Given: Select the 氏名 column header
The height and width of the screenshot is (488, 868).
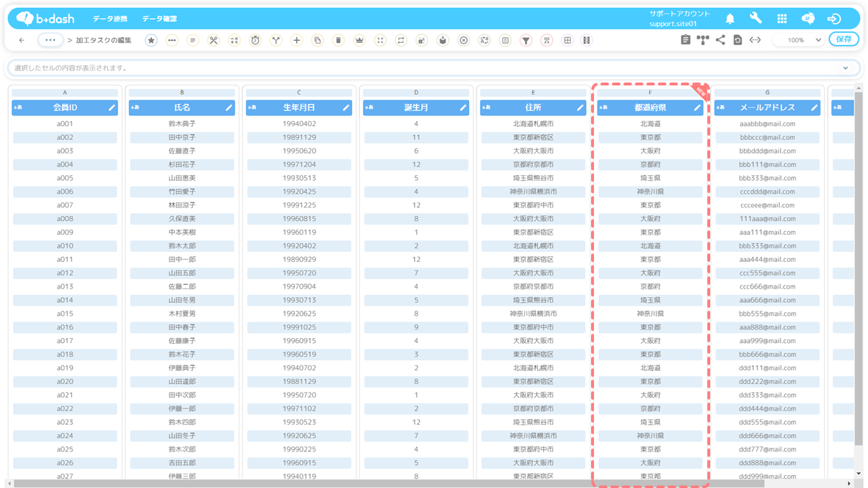Looking at the screenshot, I should click(182, 108).
